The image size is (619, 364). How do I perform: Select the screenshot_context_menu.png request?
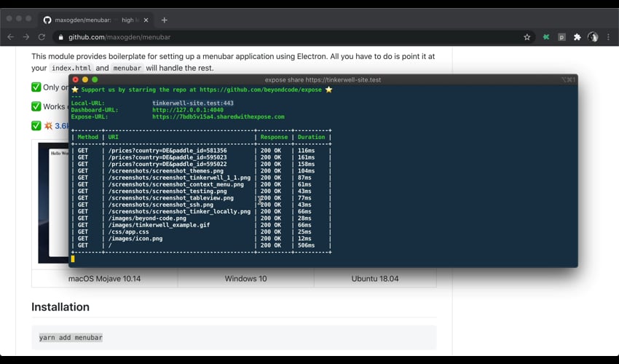201,184
